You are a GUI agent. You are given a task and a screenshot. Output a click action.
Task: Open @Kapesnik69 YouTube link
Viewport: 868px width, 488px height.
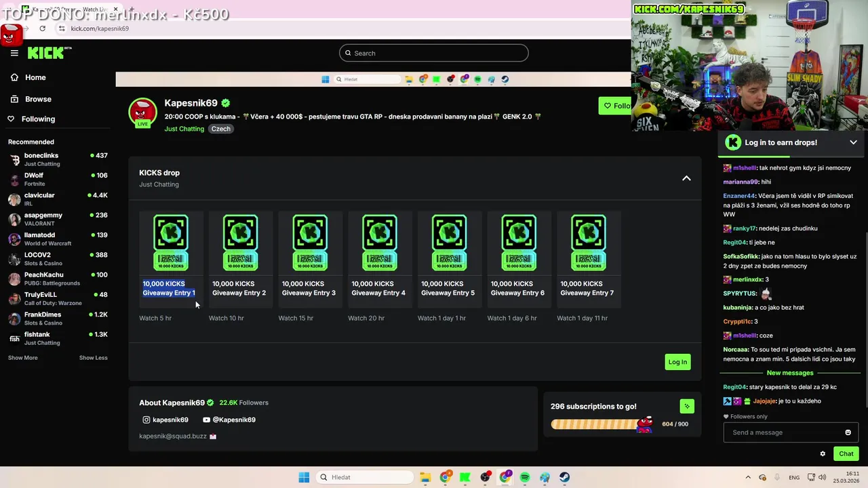pos(229,420)
